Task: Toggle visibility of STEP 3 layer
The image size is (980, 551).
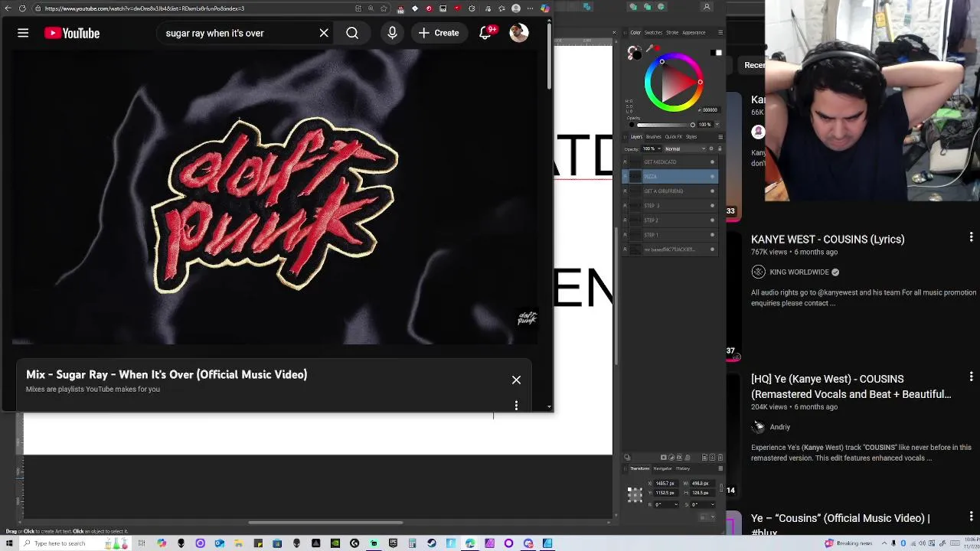Action: (712, 206)
